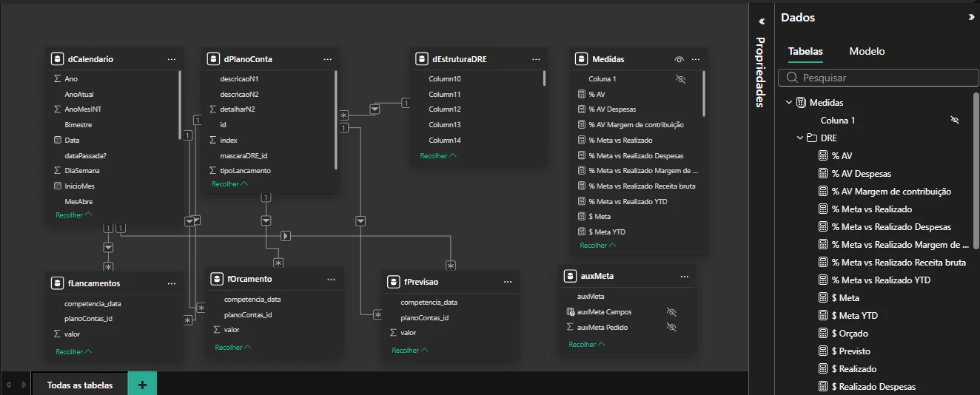
Task: Click the fOrcamento table icon
Action: pos(217,279)
